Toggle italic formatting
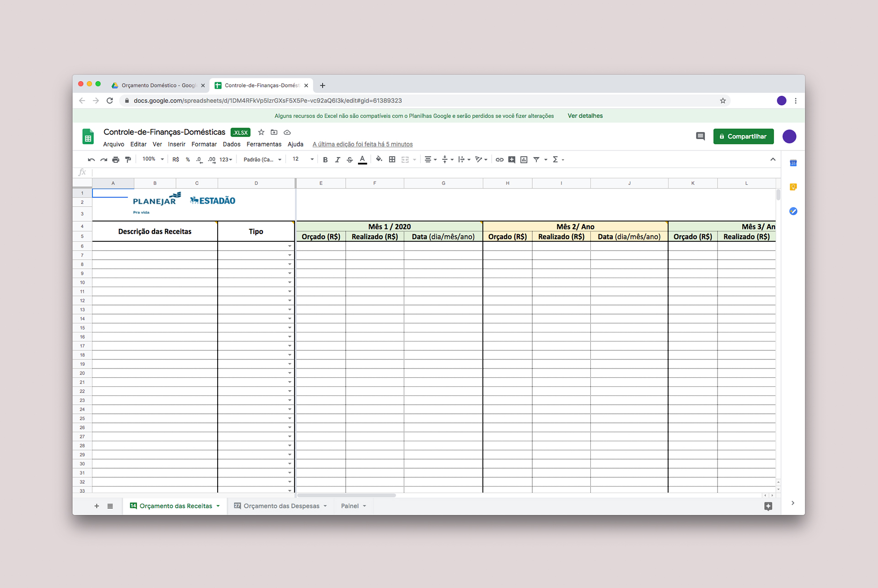878x588 pixels. [337, 160]
